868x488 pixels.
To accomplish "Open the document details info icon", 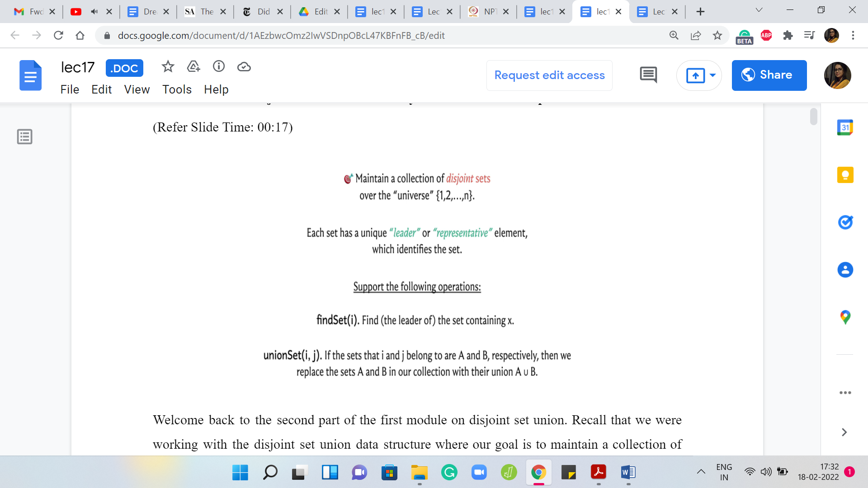I will pos(219,67).
